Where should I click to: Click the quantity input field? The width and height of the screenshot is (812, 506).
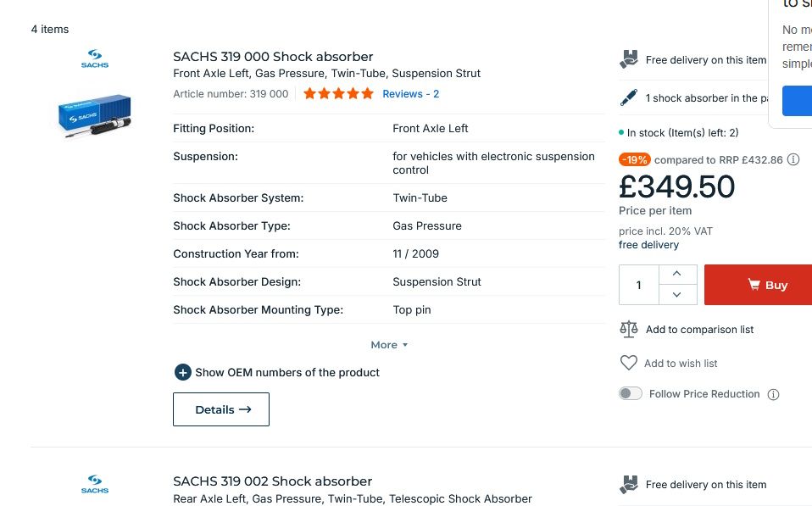(x=639, y=285)
